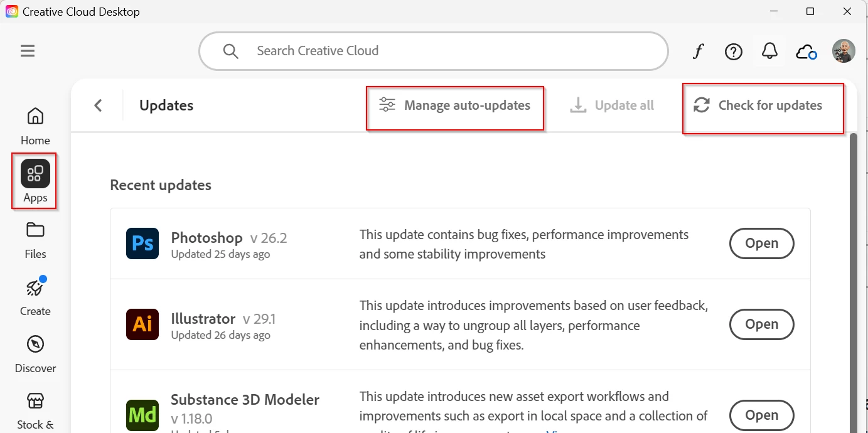Open the user profile avatar
The width and height of the screenshot is (868, 433).
[844, 51]
